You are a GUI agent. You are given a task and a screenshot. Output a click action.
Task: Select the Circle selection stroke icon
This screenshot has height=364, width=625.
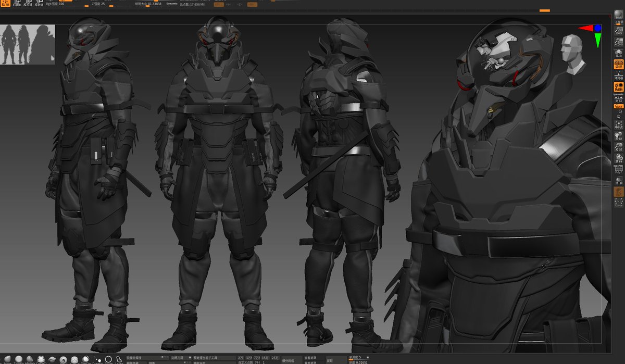click(x=108, y=360)
